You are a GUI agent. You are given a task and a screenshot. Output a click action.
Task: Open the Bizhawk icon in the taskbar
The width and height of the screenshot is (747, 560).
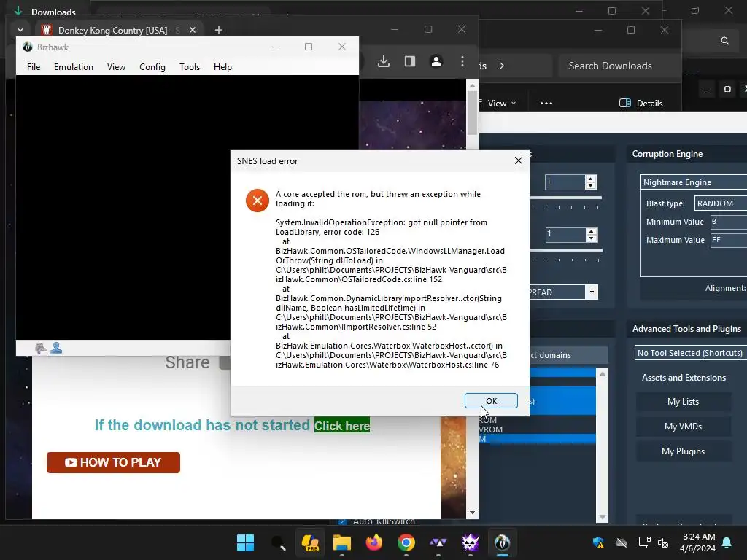502,542
